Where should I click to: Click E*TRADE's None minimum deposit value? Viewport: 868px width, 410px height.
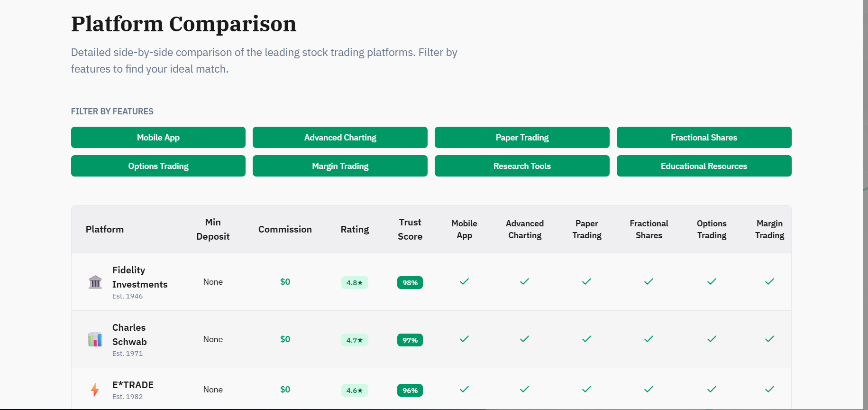(213, 390)
